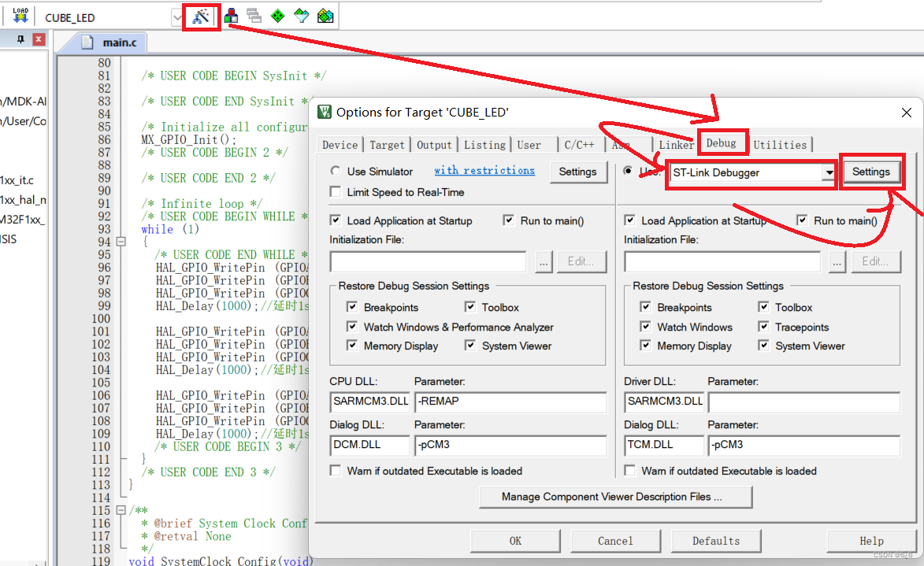The width and height of the screenshot is (924, 566).
Task: Click Manage Component Viewer Description Files button
Action: [x=616, y=497]
